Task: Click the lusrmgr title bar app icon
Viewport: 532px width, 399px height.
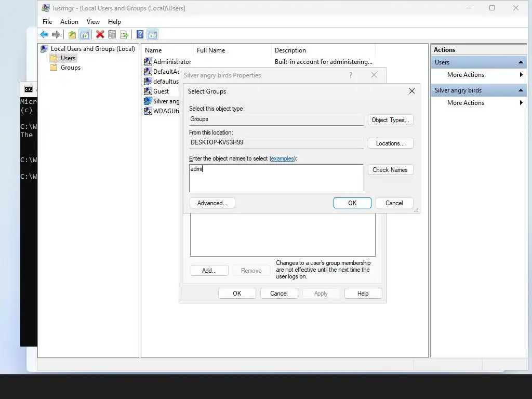Action: tap(46, 8)
